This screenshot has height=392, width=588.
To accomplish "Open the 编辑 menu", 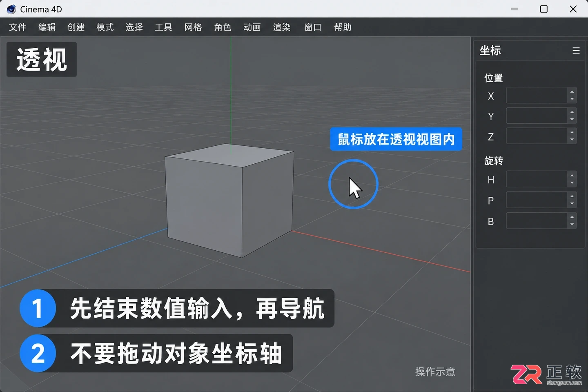I will 47,27.
